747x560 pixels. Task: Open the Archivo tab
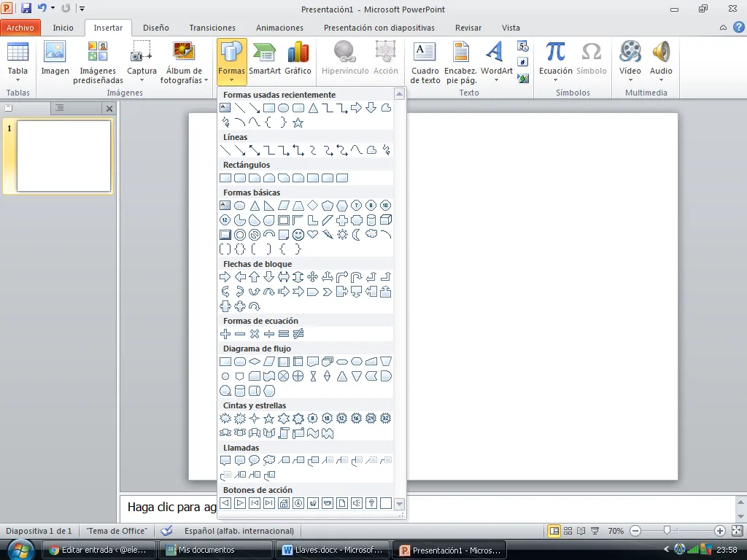click(x=20, y=28)
